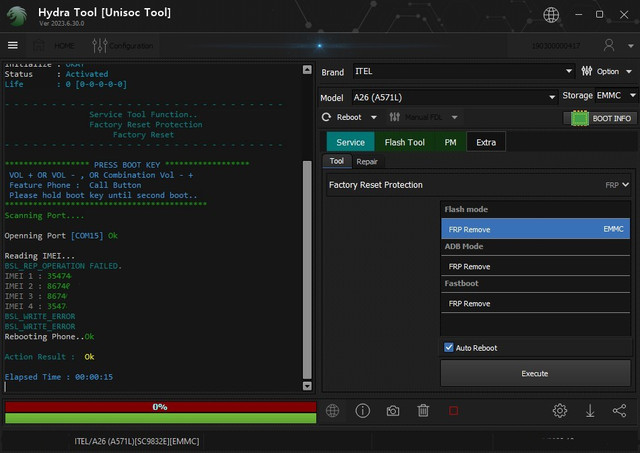Minimize the Hydra Tool window
Screen dimensions: 640x453
click(x=578, y=14)
